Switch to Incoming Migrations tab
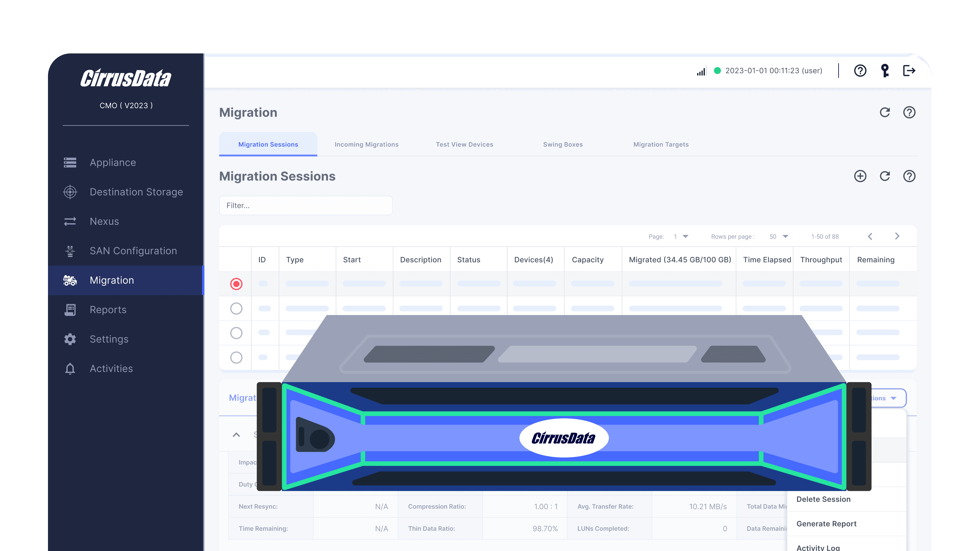 [x=366, y=144]
